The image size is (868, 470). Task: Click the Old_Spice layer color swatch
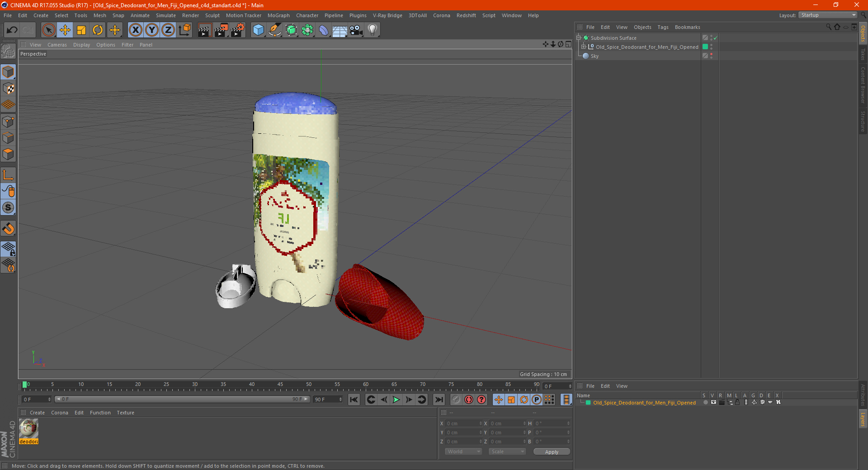(x=588, y=402)
